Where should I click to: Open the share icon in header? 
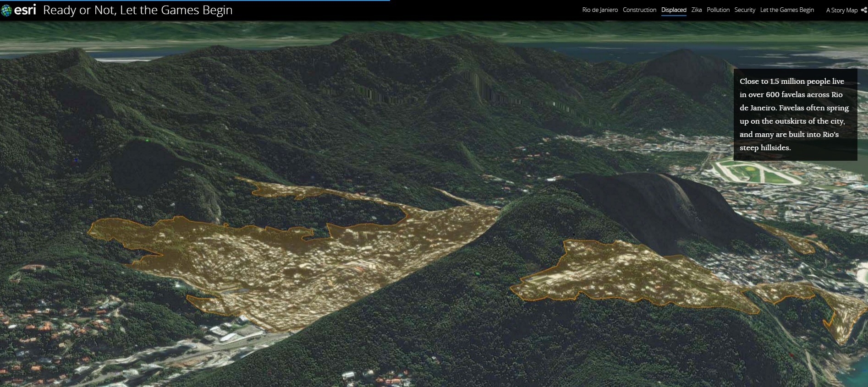864,10
